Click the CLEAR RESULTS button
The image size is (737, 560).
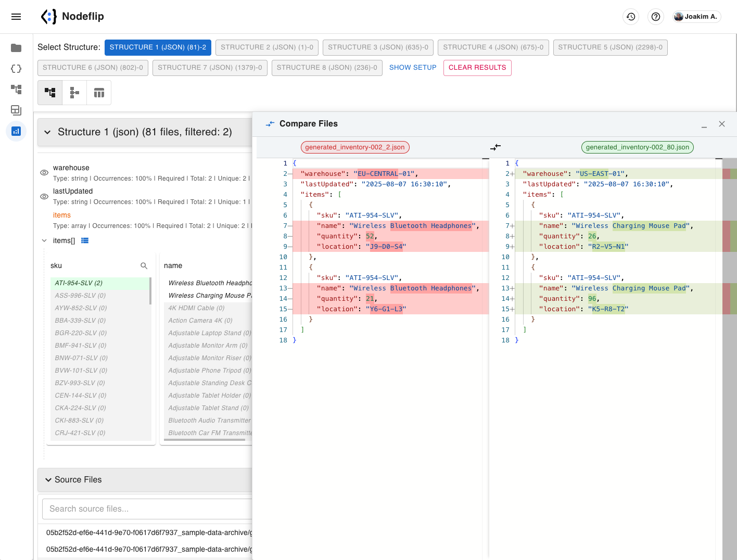pyautogui.click(x=477, y=68)
